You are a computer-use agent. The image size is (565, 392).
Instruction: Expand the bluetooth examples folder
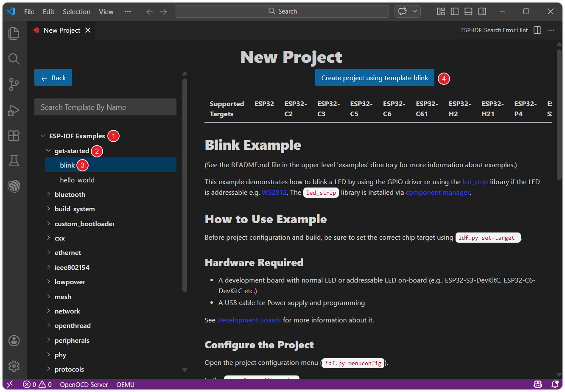pyautogui.click(x=70, y=194)
